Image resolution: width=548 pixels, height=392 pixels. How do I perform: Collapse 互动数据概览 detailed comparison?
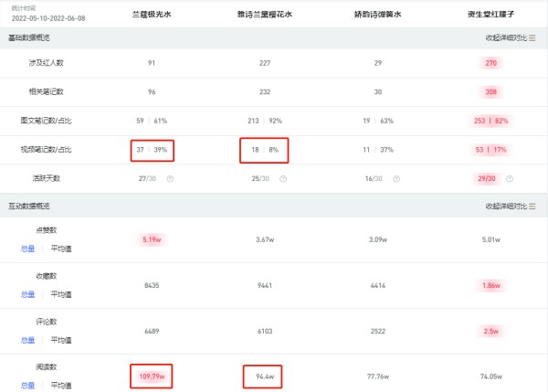[x=511, y=207]
